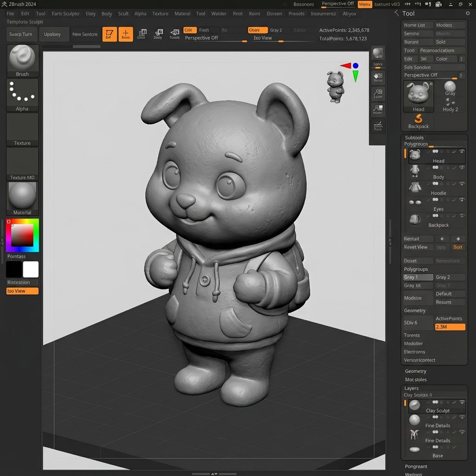Pick a color in the color picker square
The image size is (476, 476).
pos(22,235)
